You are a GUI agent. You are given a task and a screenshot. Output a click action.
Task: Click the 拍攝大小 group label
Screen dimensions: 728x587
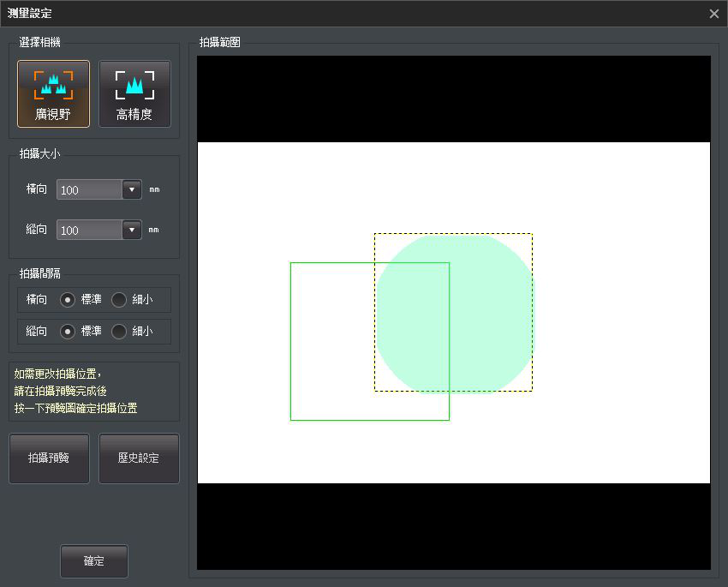[x=39, y=153]
